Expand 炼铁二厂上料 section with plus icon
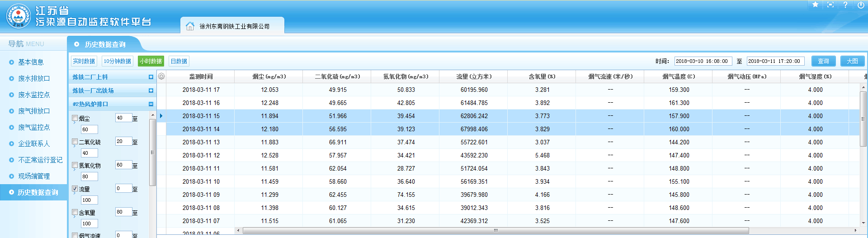 [x=151, y=77]
